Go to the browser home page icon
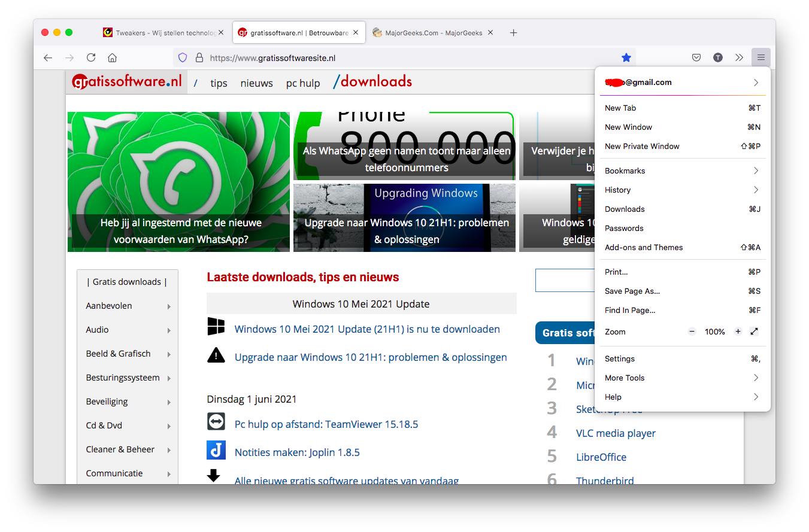The height and width of the screenshot is (532, 809). coord(112,57)
